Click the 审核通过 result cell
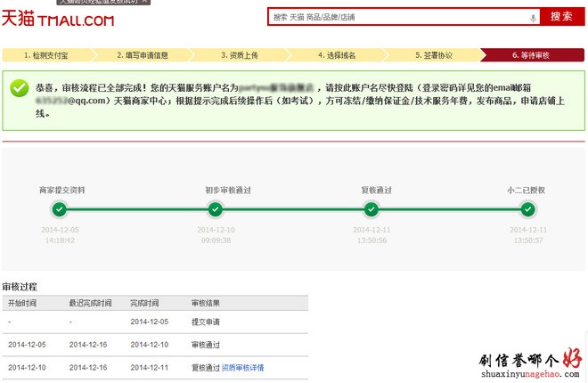The height and width of the screenshot is (383, 588). point(206,345)
